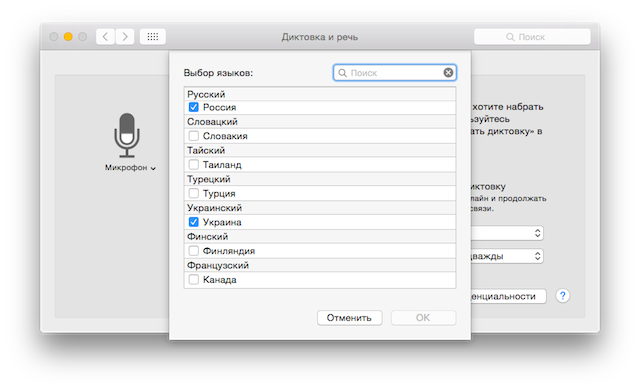Open the help question mark button
This screenshot has width=640, height=390.
point(562,296)
